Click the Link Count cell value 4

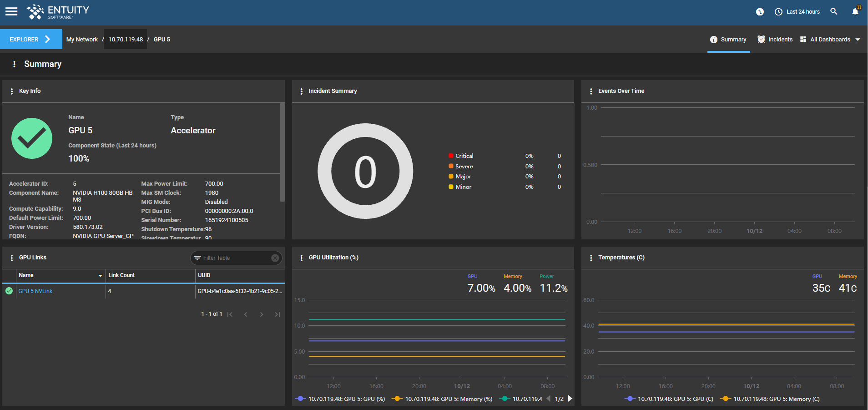click(110, 291)
